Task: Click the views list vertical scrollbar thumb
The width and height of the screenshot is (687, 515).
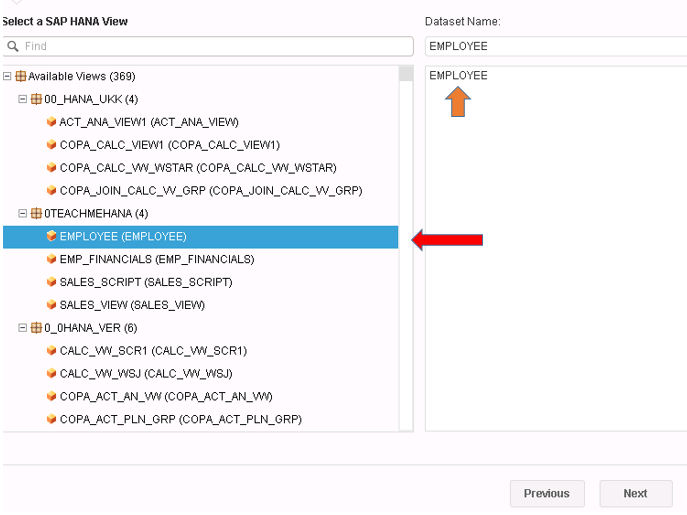Action: pyautogui.click(x=406, y=74)
